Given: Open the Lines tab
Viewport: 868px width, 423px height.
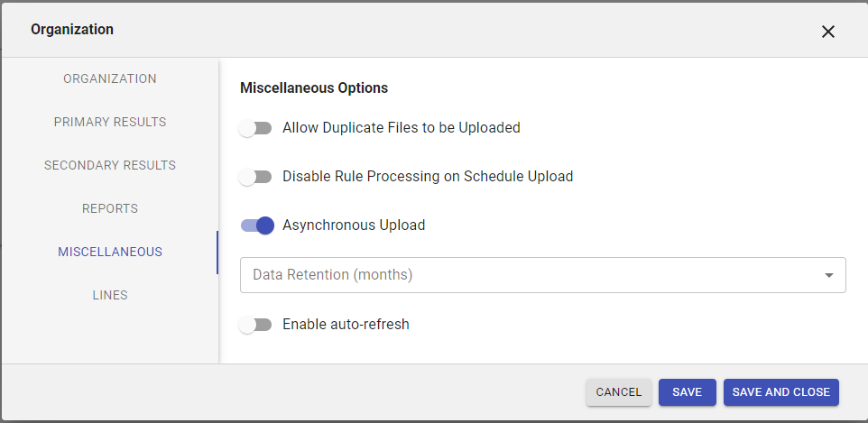Looking at the screenshot, I should [109, 295].
